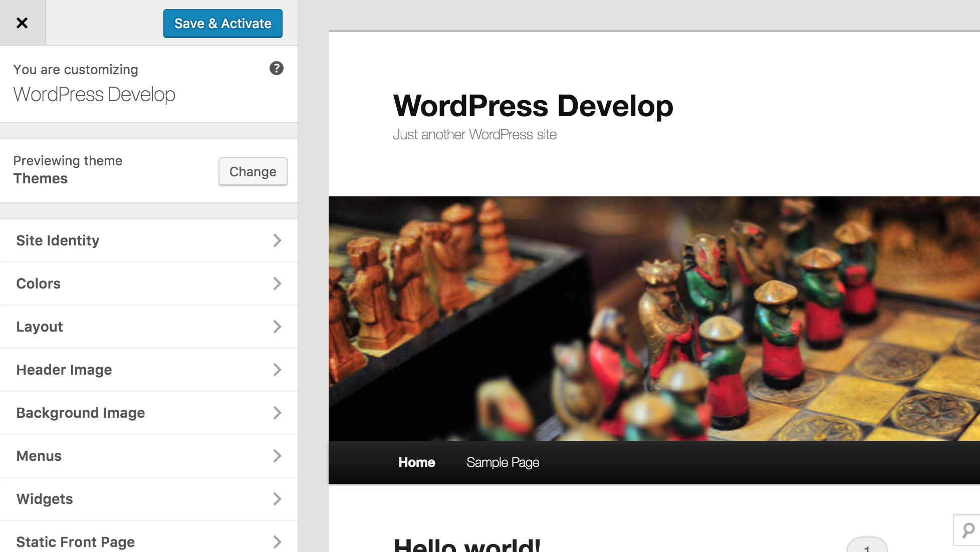Click the search magnifier icon in preview

click(969, 530)
